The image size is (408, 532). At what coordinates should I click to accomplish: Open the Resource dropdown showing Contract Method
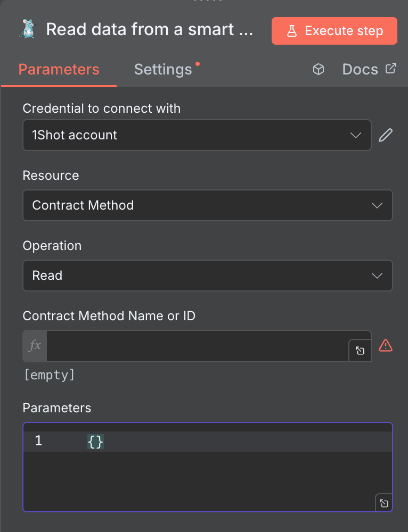pyautogui.click(x=207, y=205)
